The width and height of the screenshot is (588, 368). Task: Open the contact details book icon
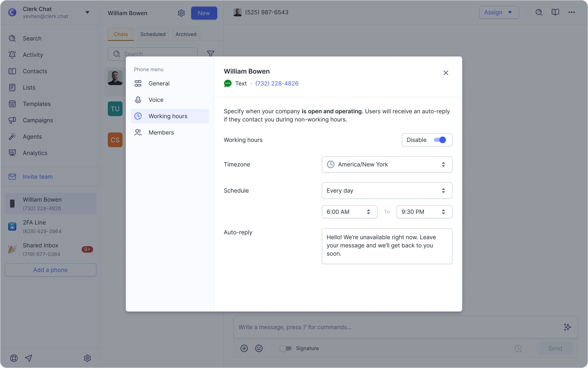(555, 12)
